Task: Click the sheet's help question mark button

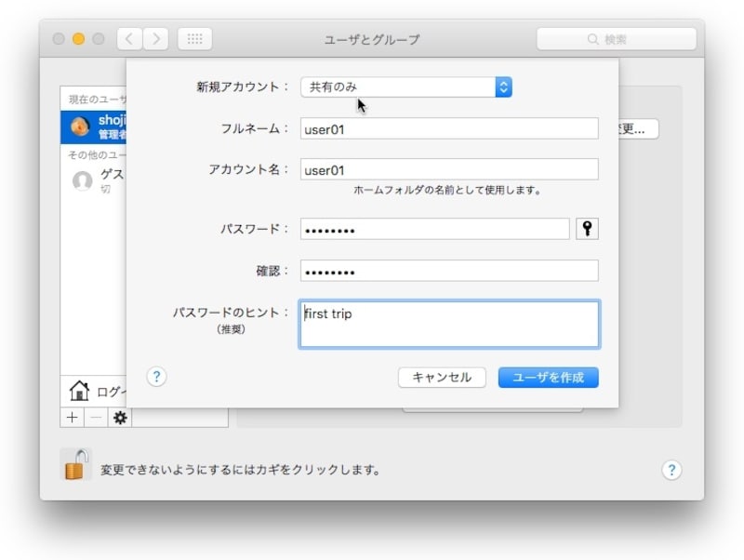Action: point(156,377)
